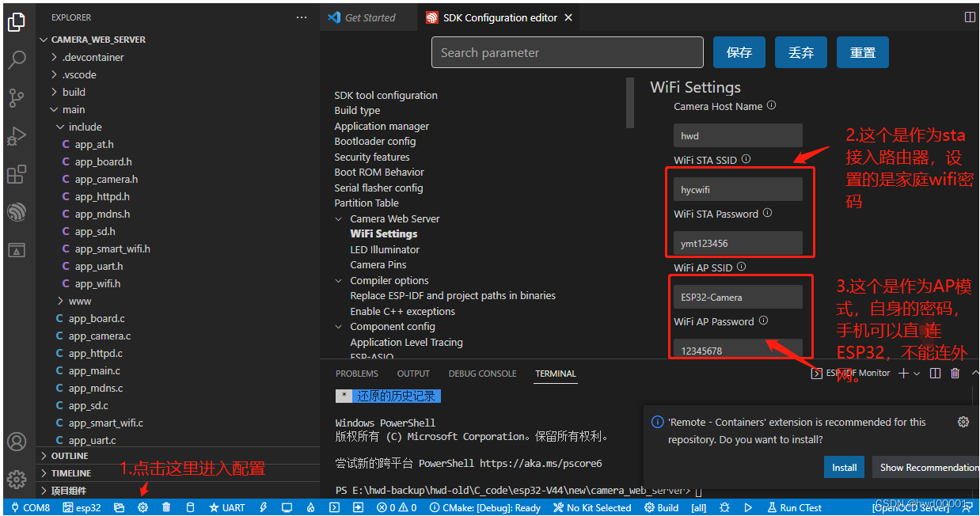Click the WiFi STA SSID field hycwifi
The width and height of the screenshot is (980, 516).
pos(738,189)
